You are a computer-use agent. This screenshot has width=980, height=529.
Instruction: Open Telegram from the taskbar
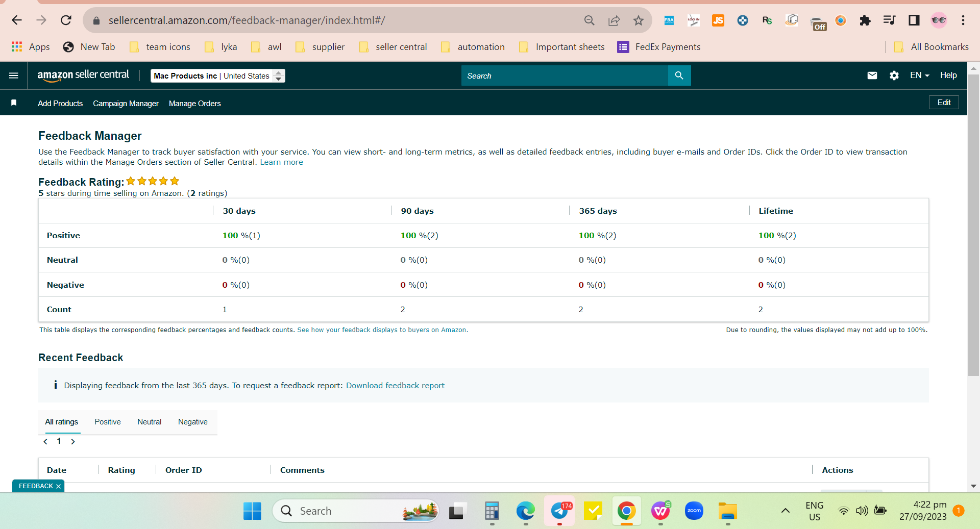point(560,511)
